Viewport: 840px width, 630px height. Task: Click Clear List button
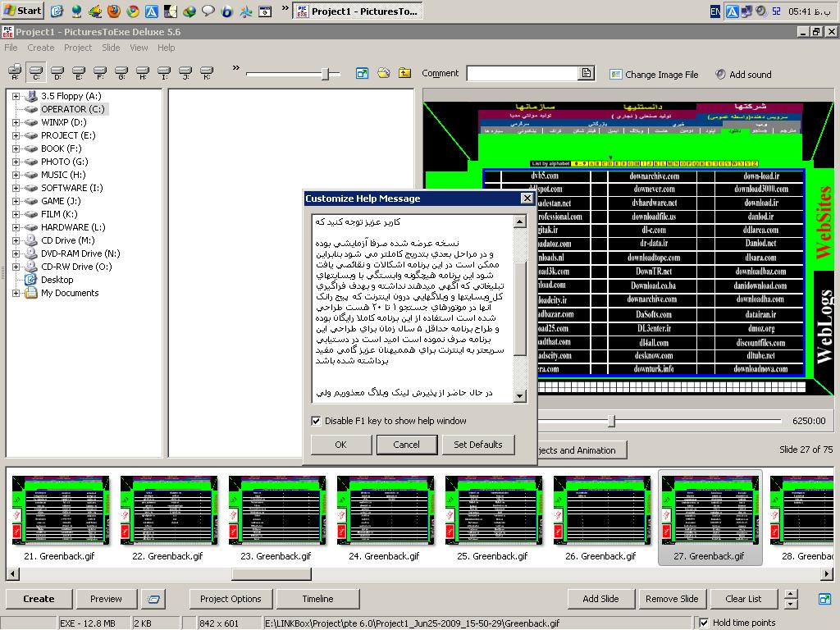[x=743, y=599]
